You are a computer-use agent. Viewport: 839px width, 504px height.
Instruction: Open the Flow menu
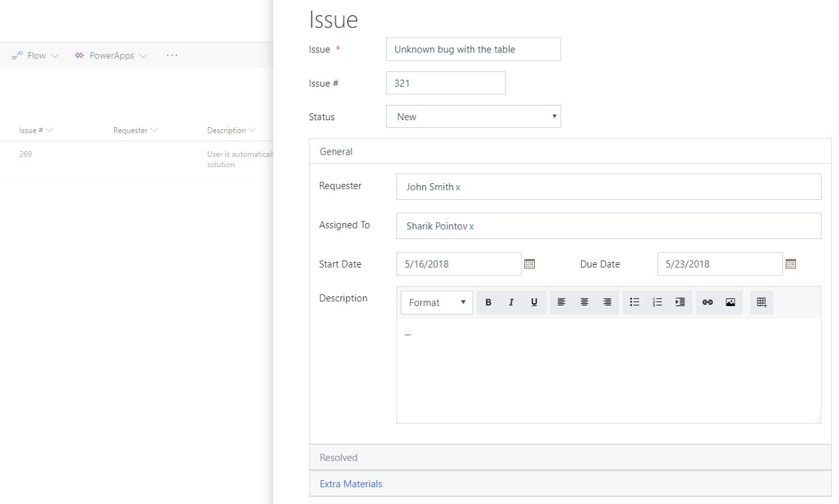36,55
